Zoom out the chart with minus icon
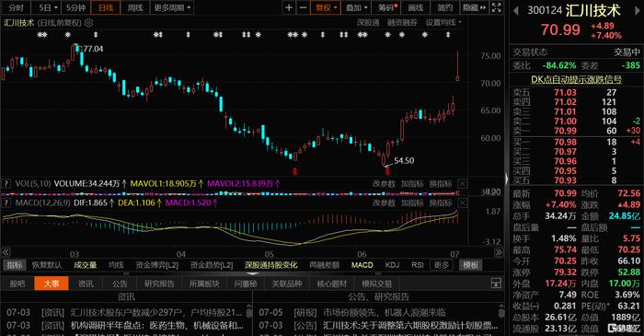The width and height of the screenshot is (644, 336). click(x=303, y=7)
